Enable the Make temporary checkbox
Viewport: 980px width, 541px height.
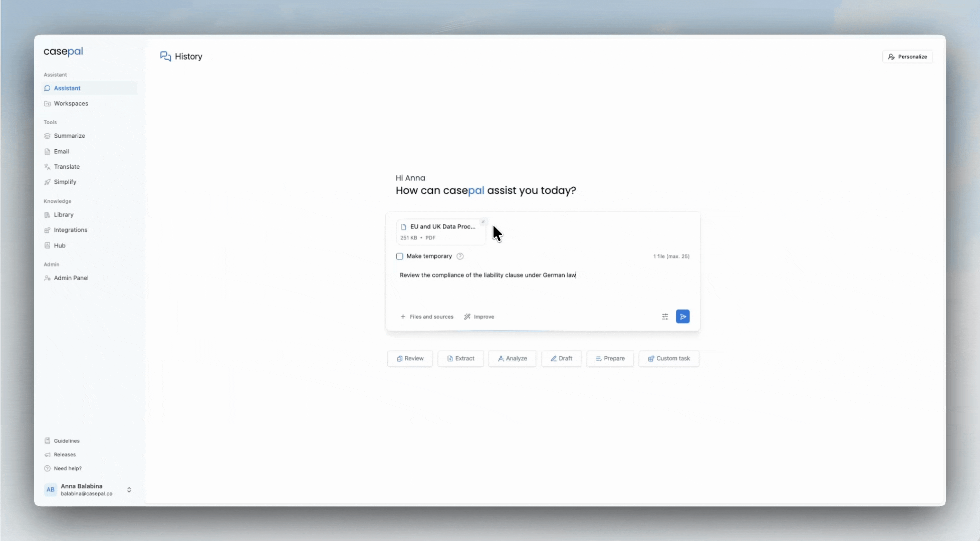pos(400,256)
